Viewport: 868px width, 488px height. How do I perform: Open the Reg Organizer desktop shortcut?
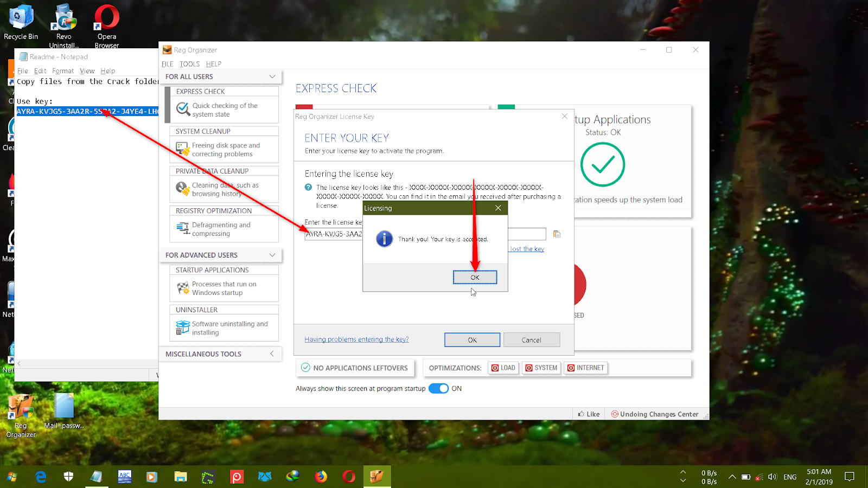pyautogui.click(x=21, y=416)
